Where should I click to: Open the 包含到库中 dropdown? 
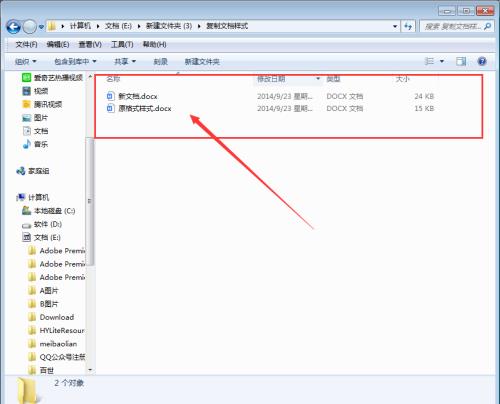click(75, 62)
